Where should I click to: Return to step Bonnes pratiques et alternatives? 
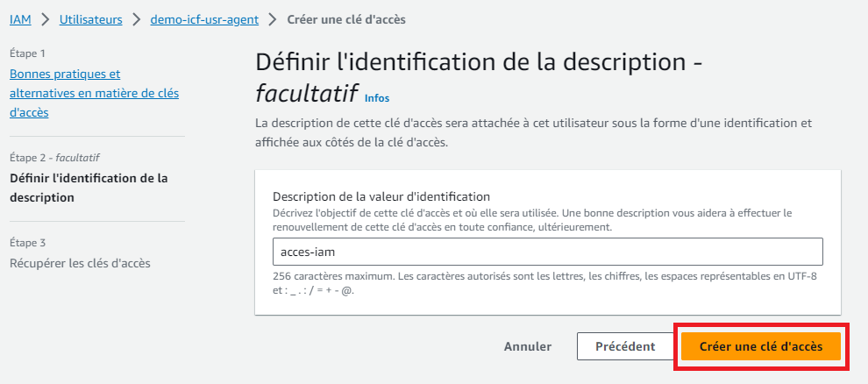coord(94,93)
